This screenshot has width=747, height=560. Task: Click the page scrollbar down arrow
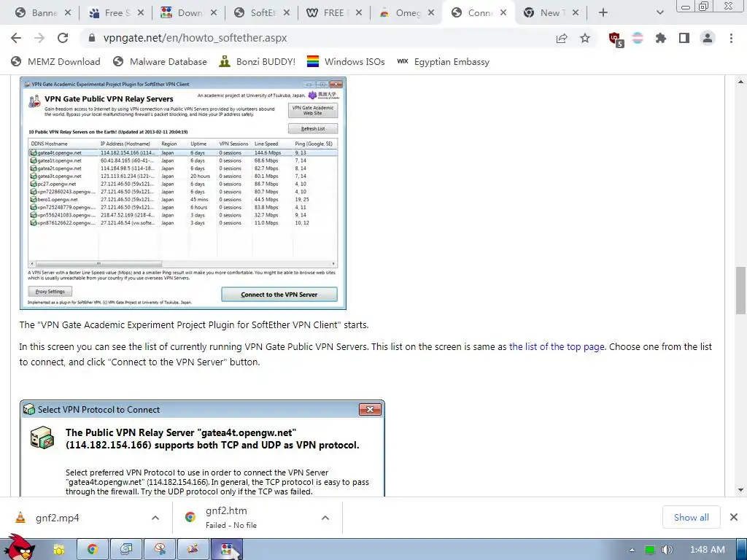(741, 489)
